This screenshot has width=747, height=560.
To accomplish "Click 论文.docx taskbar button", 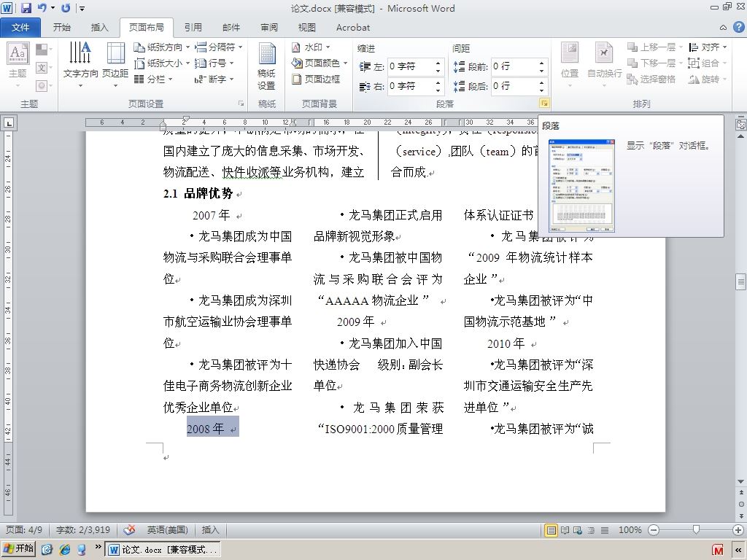I will [163, 550].
